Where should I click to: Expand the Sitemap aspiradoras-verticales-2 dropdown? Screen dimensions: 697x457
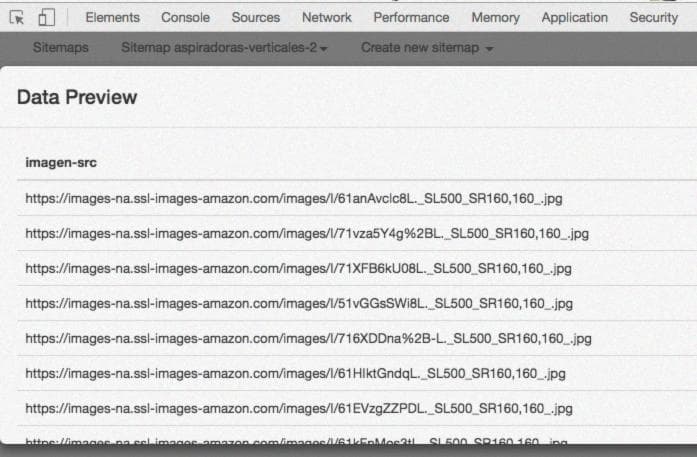pos(224,48)
